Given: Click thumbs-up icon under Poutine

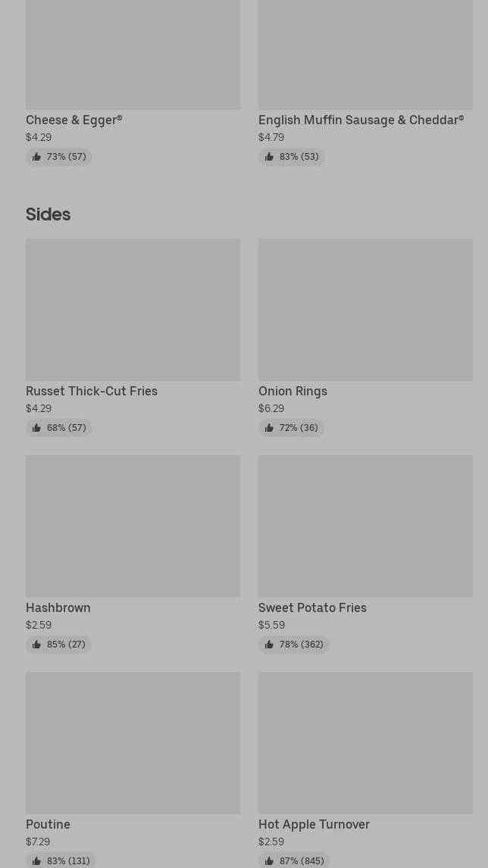Looking at the screenshot, I should [x=36, y=861].
